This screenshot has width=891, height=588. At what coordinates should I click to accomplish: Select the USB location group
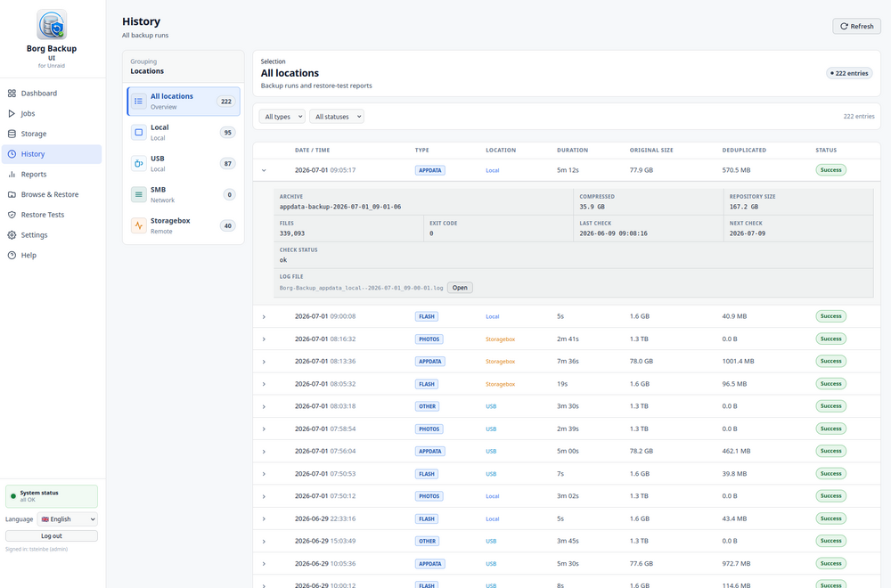tap(183, 164)
